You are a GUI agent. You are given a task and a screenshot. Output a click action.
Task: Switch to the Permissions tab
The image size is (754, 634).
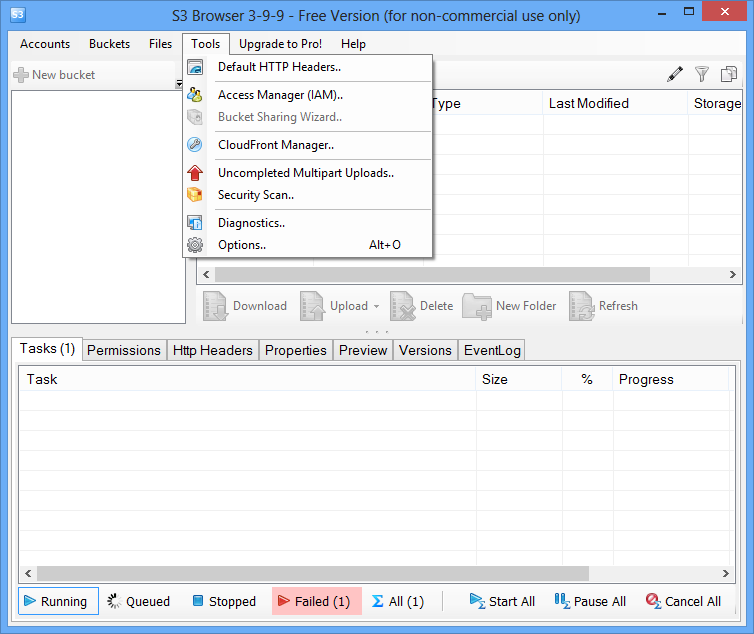click(x=124, y=350)
